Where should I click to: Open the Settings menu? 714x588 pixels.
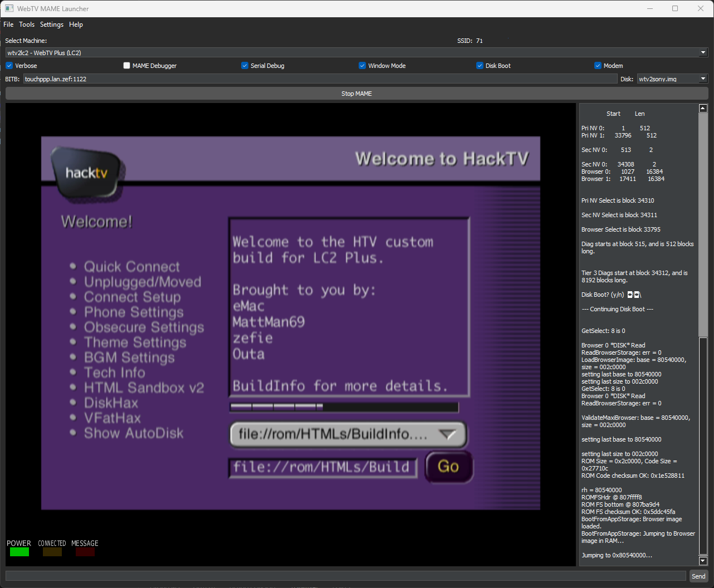[52, 24]
